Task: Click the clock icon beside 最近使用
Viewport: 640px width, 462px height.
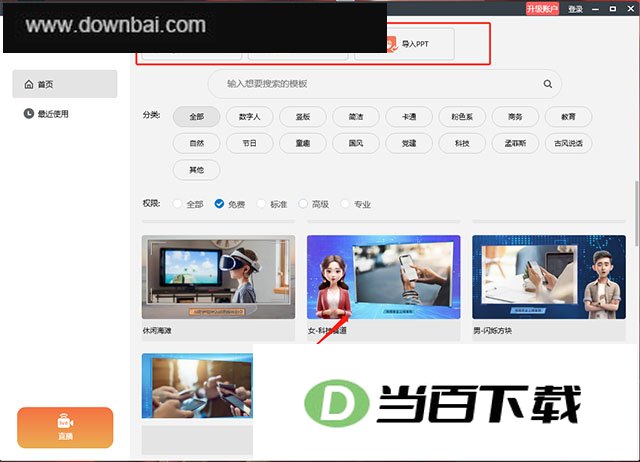Action: tap(29, 113)
